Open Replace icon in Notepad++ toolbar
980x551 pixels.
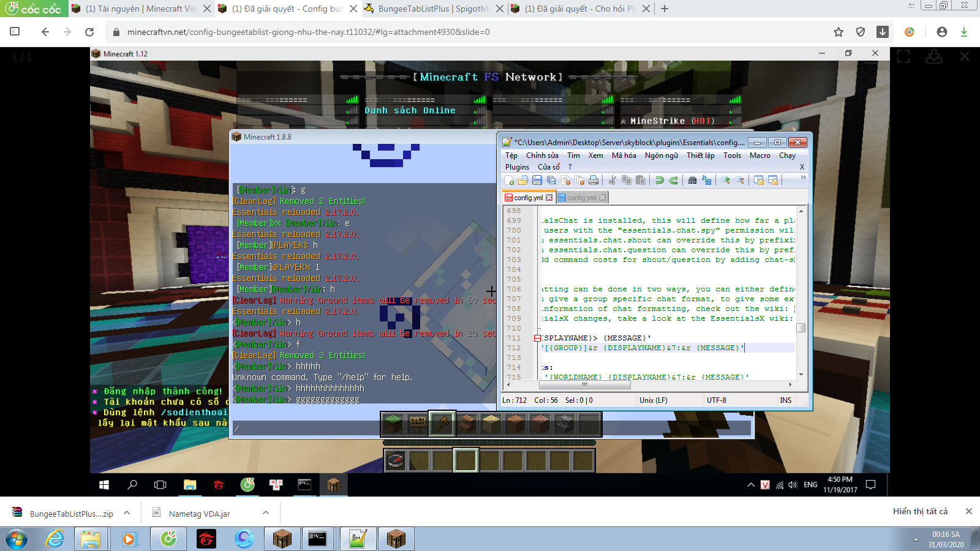click(x=707, y=180)
